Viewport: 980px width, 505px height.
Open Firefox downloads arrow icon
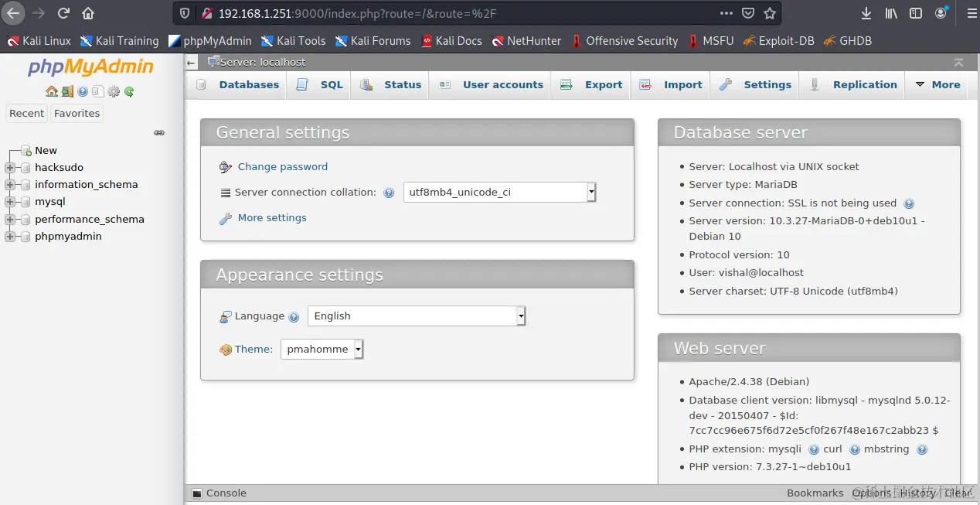coord(866,13)
